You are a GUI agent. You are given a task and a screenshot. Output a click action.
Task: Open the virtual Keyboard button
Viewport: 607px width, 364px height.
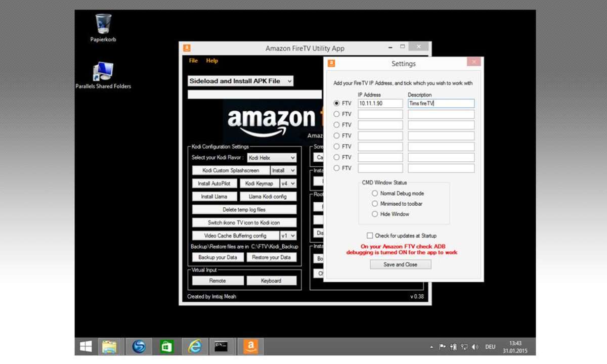272,281
